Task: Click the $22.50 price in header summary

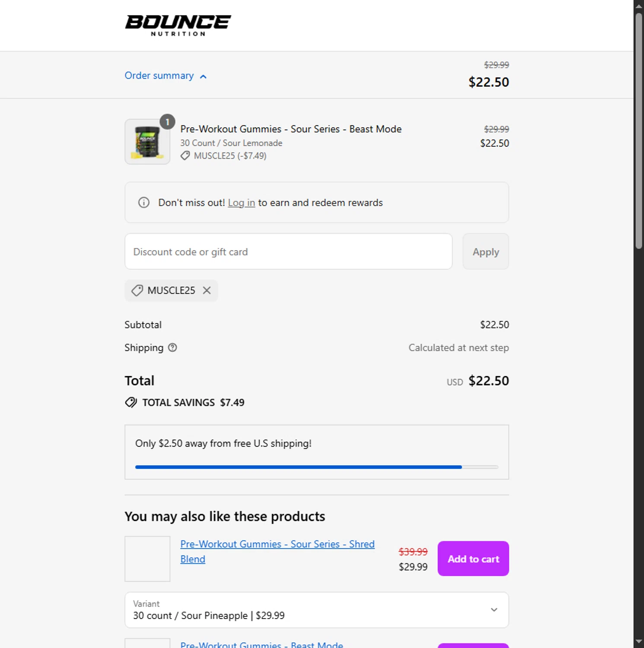Action: [x=489, y=82]
